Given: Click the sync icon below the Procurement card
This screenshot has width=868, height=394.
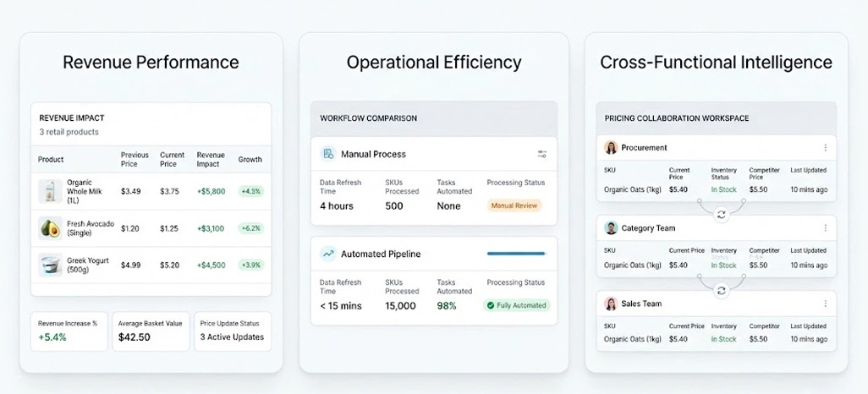Looking at the screenshot, I should (x=722, y=214).
